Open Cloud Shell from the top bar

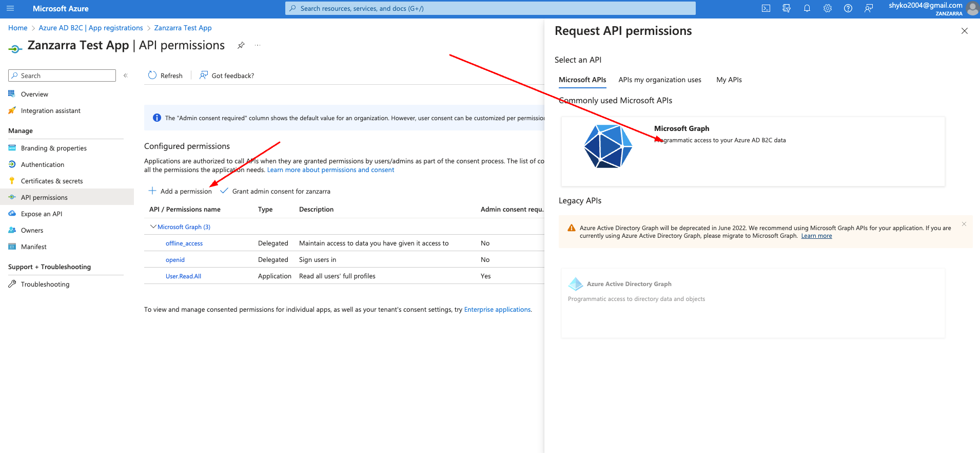(x=766, y=8)
